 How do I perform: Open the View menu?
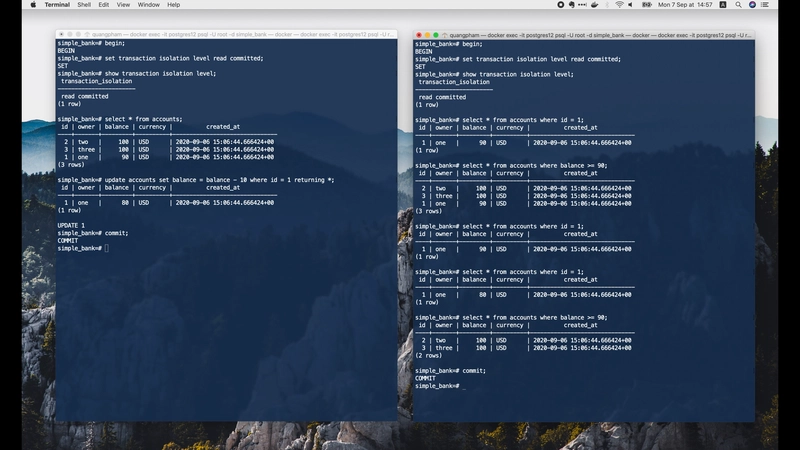(x=123, y=5)
